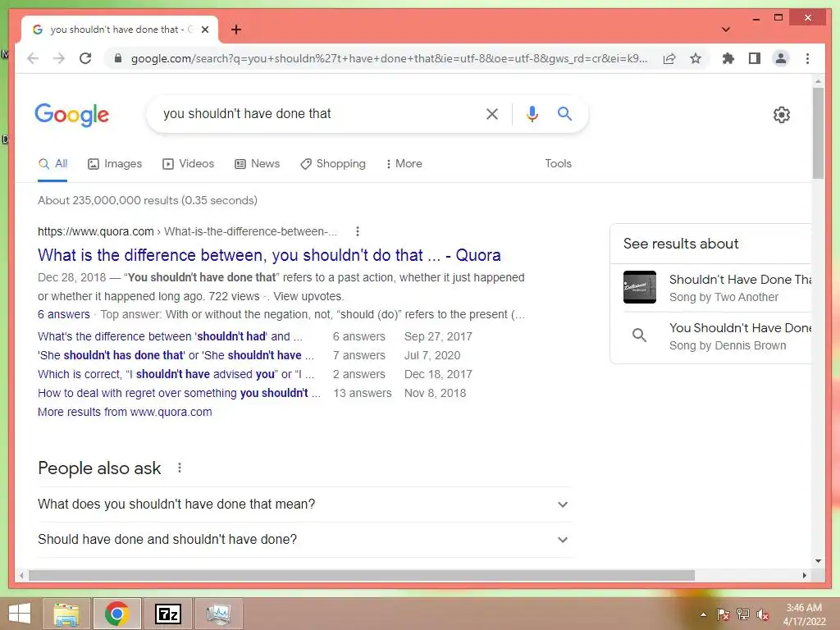Open People also ask three-dot menu
The width and height of the screenshot is (840, 630).
180,468
